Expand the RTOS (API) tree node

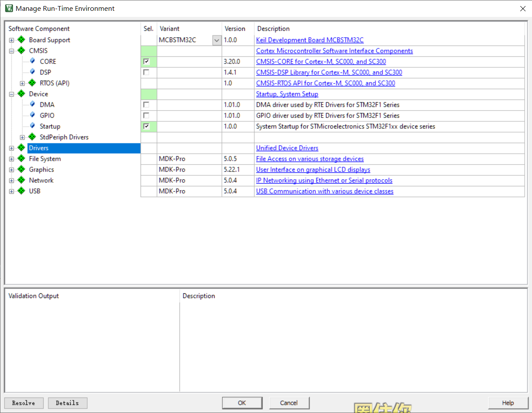point(22,83)
